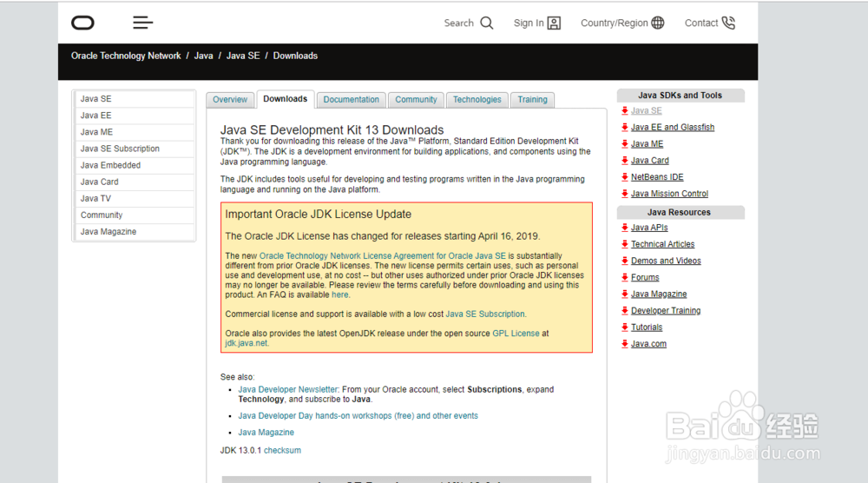Screen dimensions: 868x483
Task: Click the JDK 13.0.1 checksum link
Action: [282, 450]
